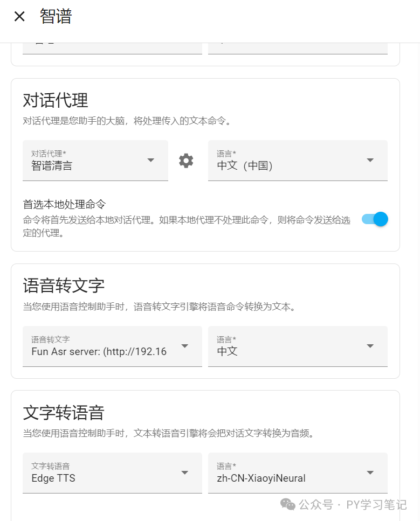Toggle 首选本地处理命令 switch off

pos(375,219)
